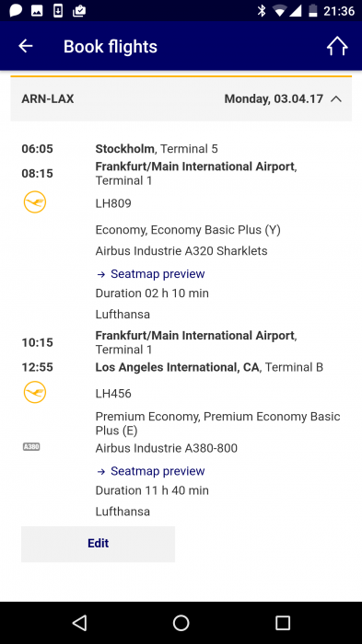Tap the download notification icon in status bar

(58, 11)
